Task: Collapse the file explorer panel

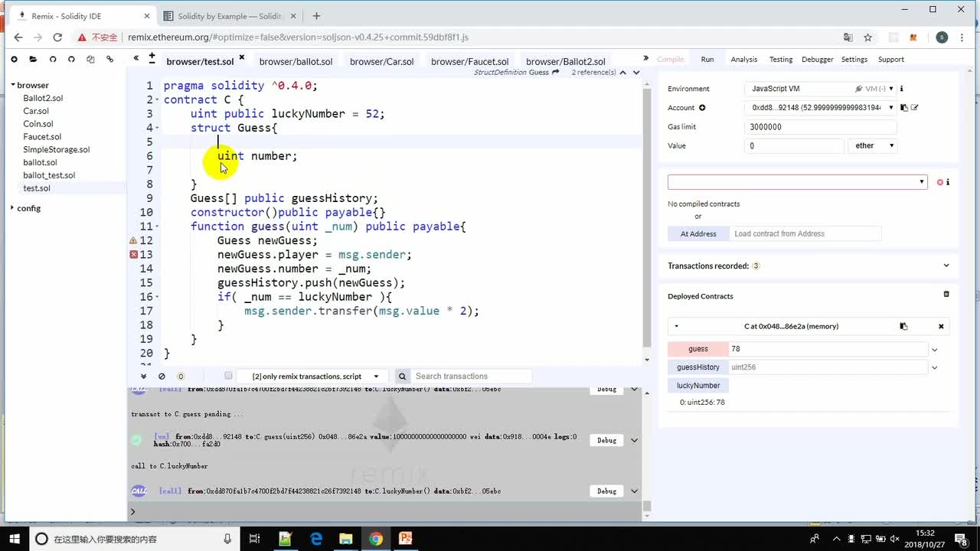Action: (x=136, y=58)
